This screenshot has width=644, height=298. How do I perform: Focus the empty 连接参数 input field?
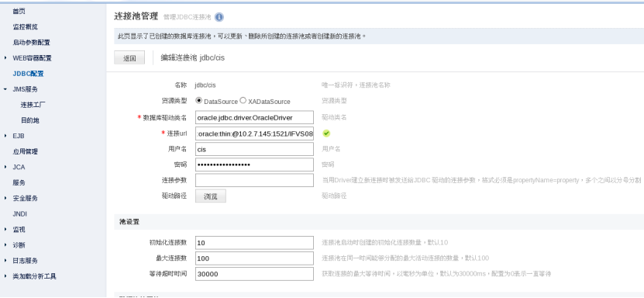pos(254,180)
